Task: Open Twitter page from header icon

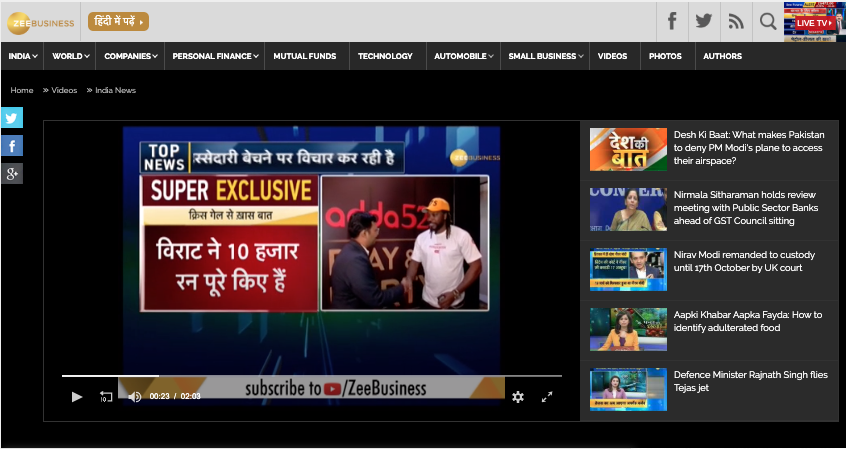Action: click(x=704, y=22)
